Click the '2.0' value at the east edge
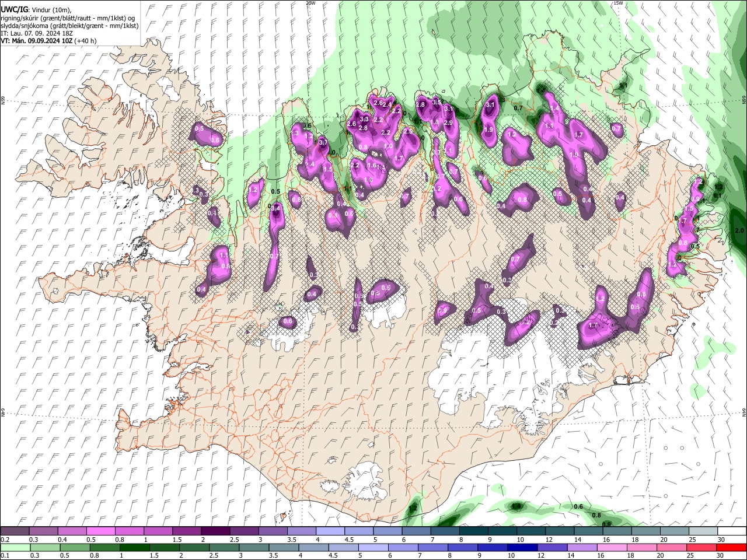Image resolution: width=747 pixels, height=560 pixels. tap(739, 230)
